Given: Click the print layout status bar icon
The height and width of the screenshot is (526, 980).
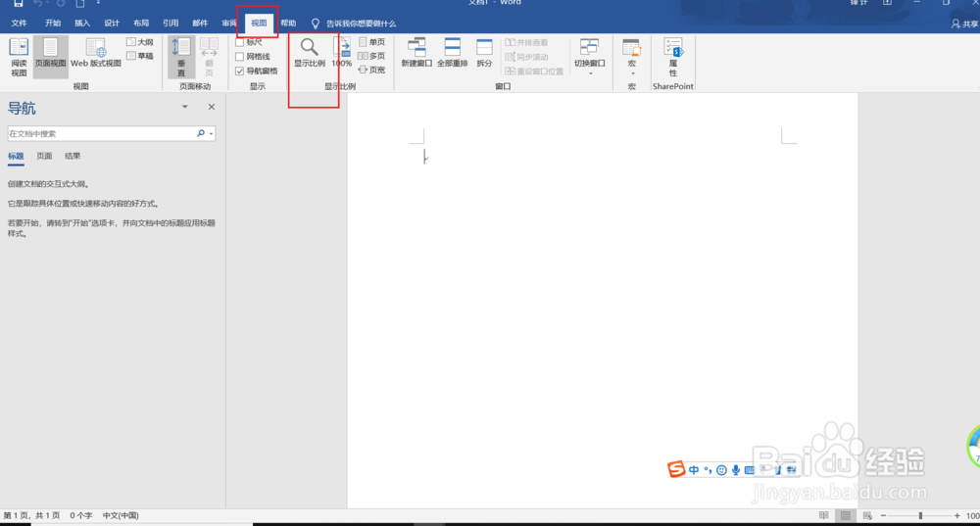Looking at the screenshot, I should [845, 515].
